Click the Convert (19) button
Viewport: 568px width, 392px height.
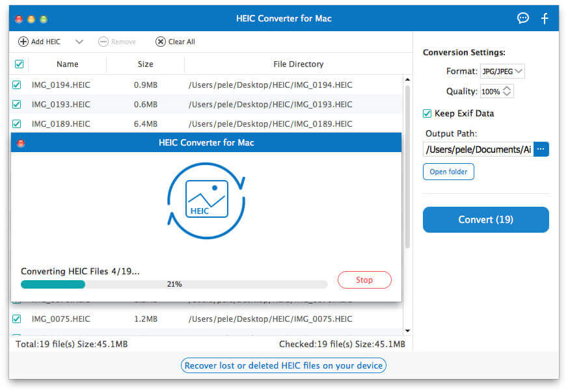(486, 220)
